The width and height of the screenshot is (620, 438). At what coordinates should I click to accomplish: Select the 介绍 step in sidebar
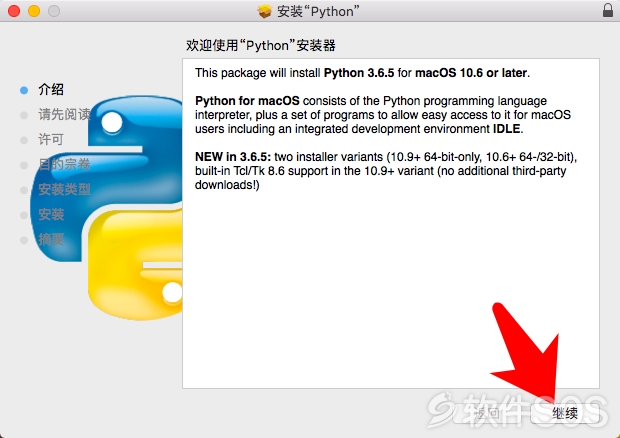coord(51,90)
